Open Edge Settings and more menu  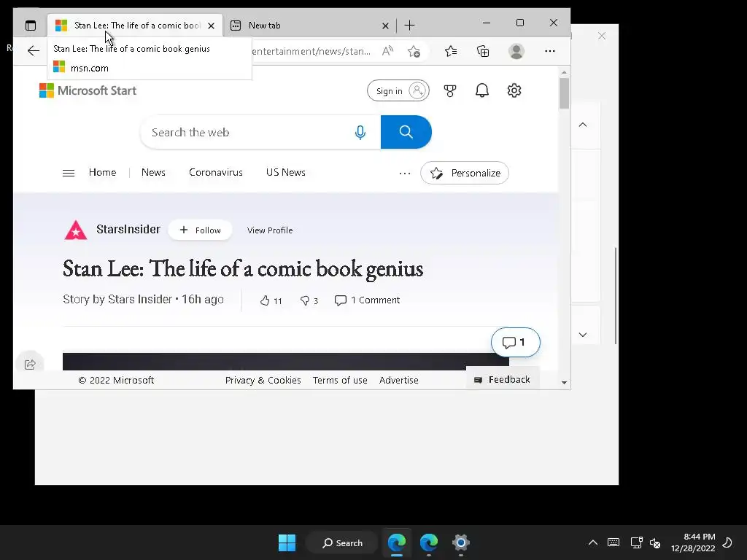coord(550,51)
